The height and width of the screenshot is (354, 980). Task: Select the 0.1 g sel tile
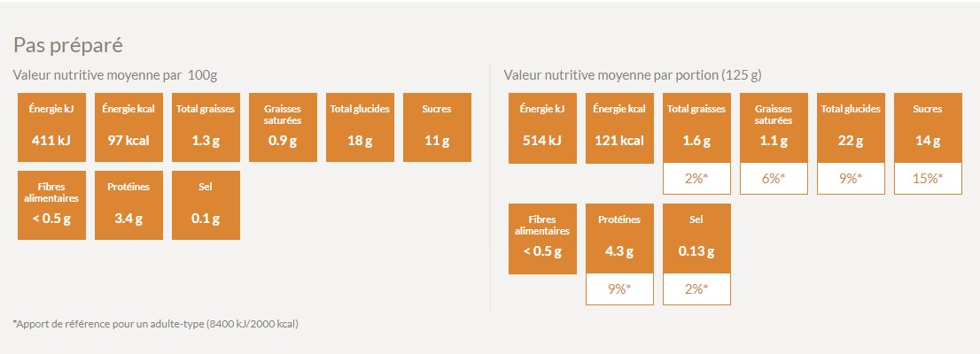tap(205, 204)
